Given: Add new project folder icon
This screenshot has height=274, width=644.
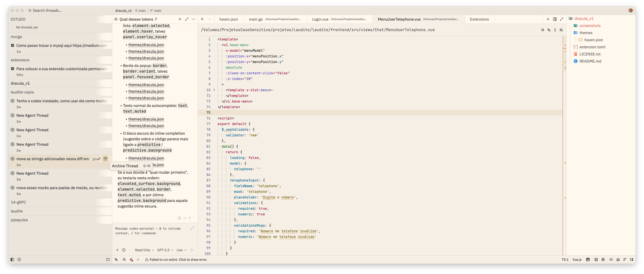Looking at the screenshot, I should click(x=108, y=260).
